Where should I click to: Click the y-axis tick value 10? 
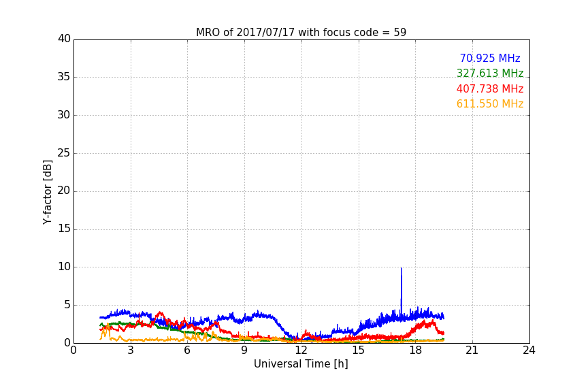click(x=64, y=267)
